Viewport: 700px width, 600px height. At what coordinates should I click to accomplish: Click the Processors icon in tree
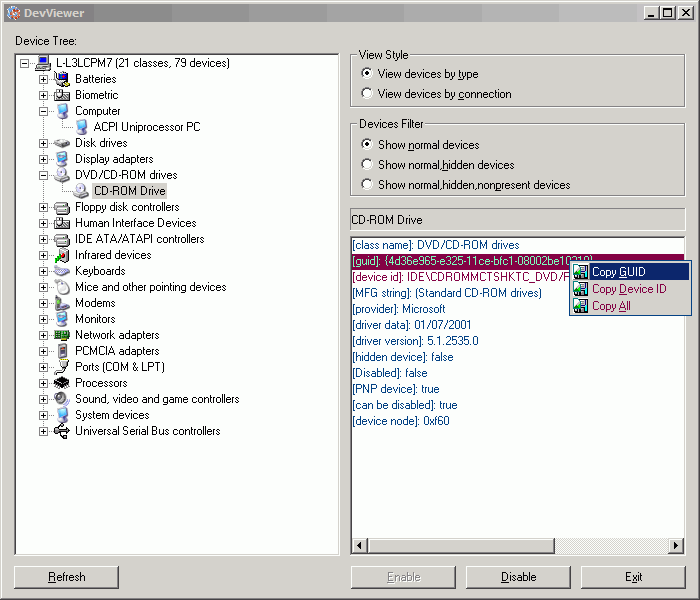coord(62,383)
